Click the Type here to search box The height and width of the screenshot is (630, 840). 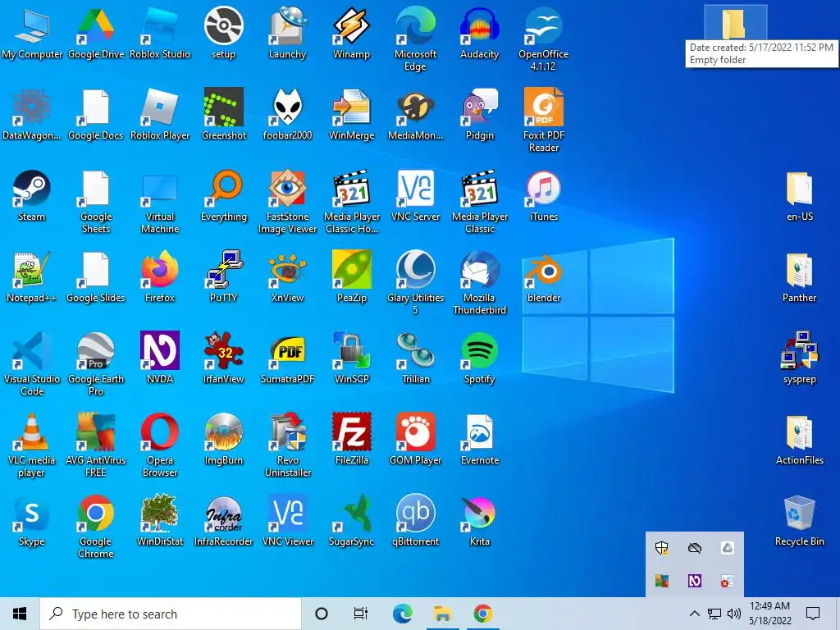coord(171,614)
